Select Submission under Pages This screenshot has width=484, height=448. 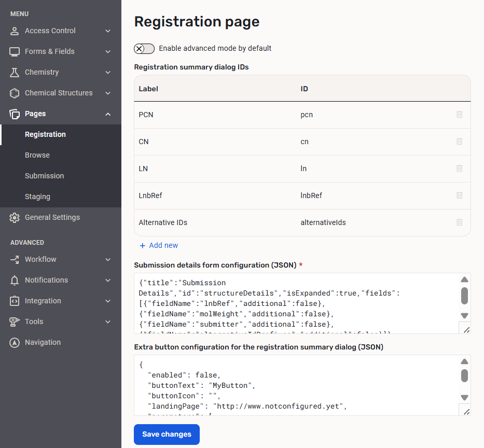tap(45, 176)
